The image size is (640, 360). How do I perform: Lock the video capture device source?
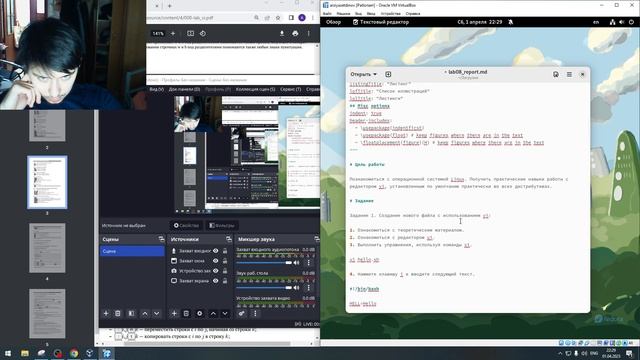[x=225, y=271]
